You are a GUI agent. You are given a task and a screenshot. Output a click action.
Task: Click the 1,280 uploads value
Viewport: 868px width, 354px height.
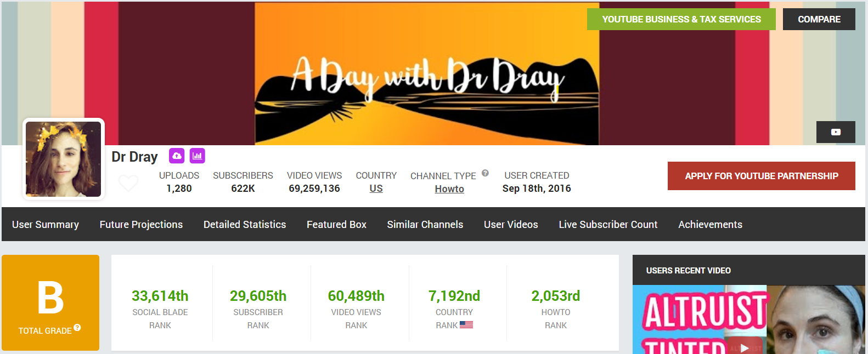pyautogui.click(x=179, y=189)
